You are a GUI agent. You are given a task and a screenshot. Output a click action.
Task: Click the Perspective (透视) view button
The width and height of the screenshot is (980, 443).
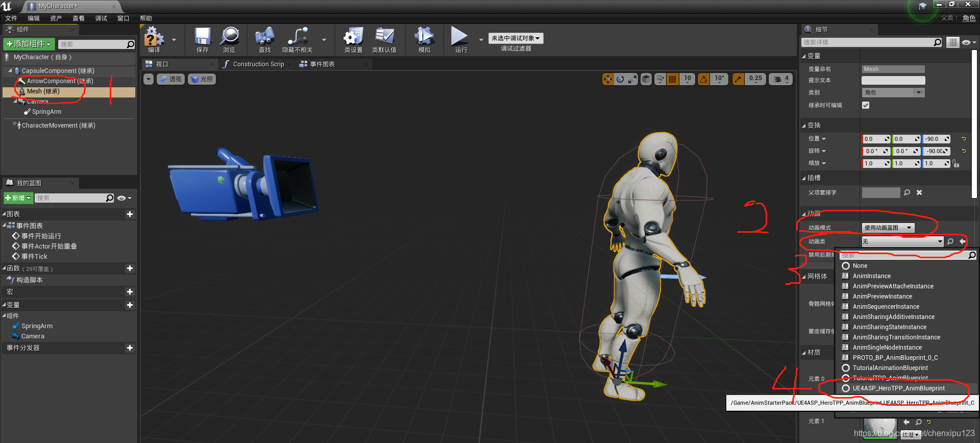170,79
